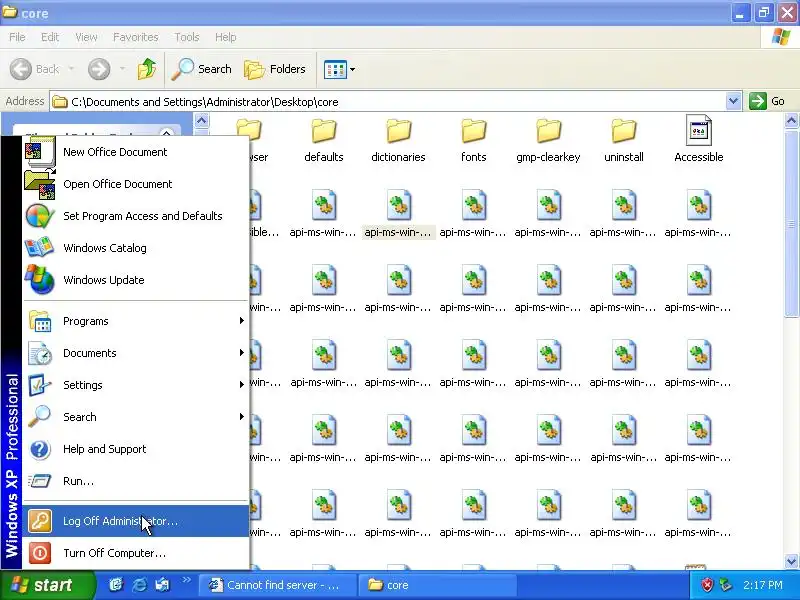Open Set Program Access and Defaults
This screenshot has width=800, height=600.
click(136, 216)
